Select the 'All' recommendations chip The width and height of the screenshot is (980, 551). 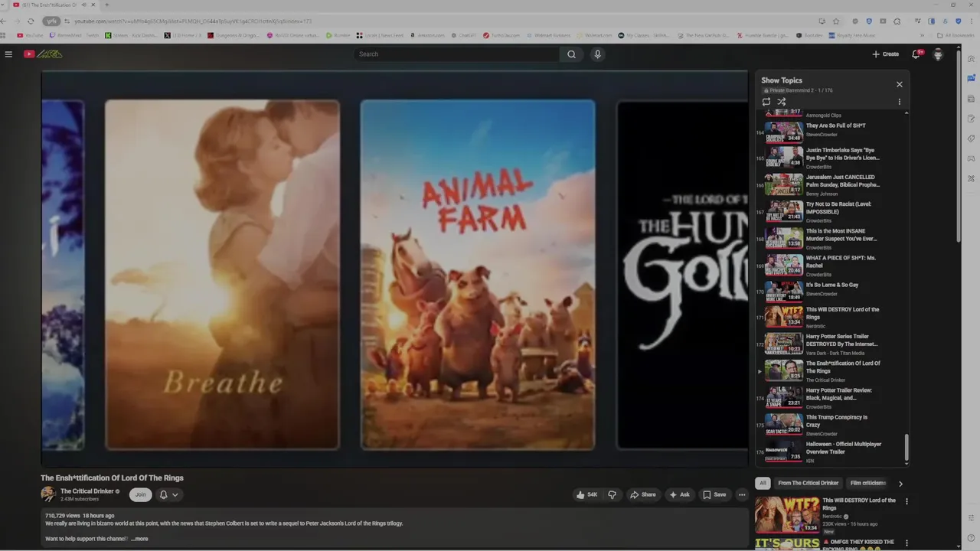tap(763, 483)
